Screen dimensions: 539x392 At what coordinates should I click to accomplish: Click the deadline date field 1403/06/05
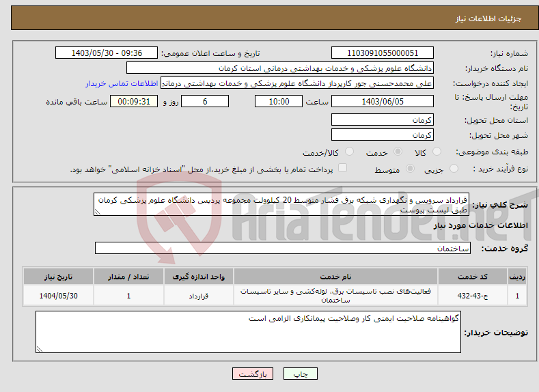tap(383, 101)
